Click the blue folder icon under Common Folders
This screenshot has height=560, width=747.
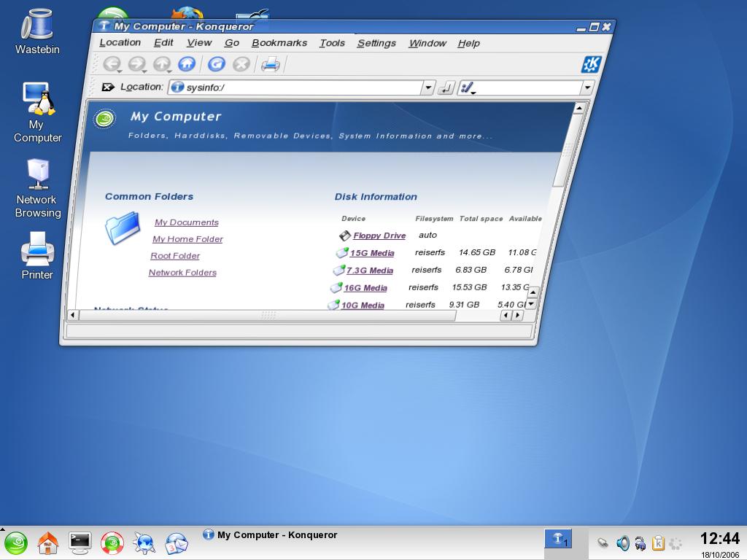tap(123, 227)
